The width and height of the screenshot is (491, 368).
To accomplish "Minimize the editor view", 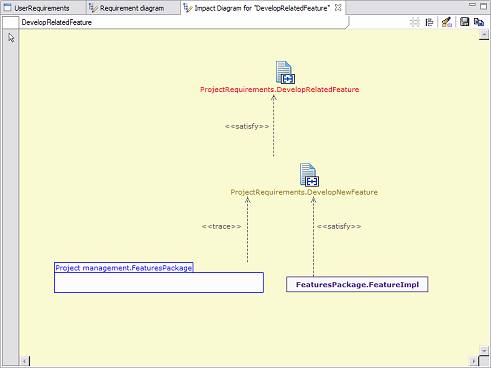I will click(x=472, y=5).
